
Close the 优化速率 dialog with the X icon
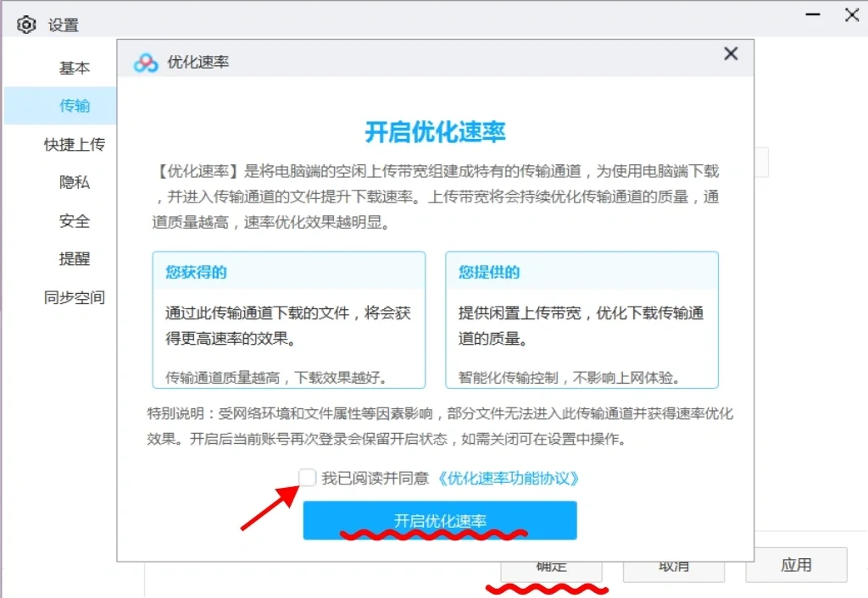click(x=731, y=53)
